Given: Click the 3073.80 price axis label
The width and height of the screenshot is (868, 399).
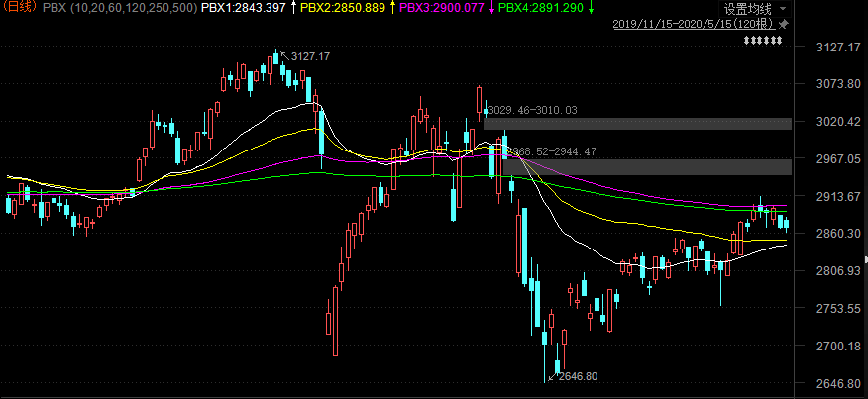Looking at the screenshot, I should pyautogui.click(x=837, y=83).
